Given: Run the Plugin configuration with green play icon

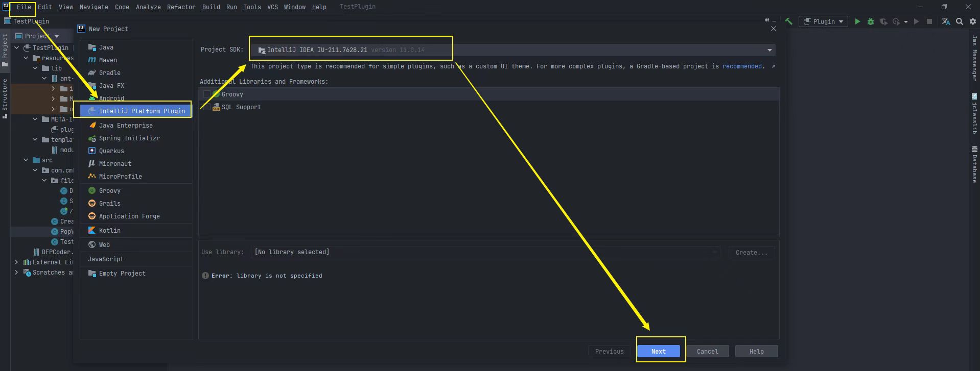Looking at the screenshot, I should coord(857,21).
